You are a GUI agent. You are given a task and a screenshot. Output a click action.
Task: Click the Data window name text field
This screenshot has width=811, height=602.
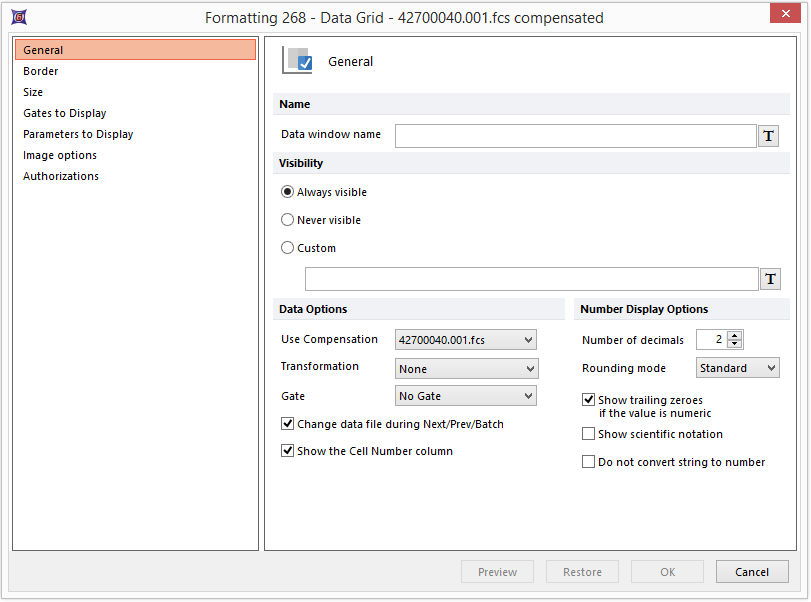[x=575, y=136]
